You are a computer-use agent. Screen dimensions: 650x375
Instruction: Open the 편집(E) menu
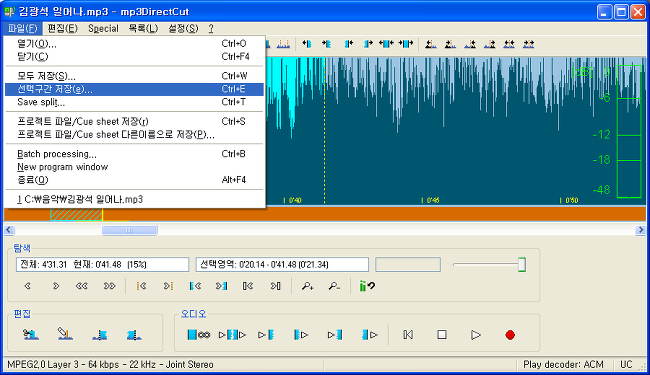tap(63, 29)
